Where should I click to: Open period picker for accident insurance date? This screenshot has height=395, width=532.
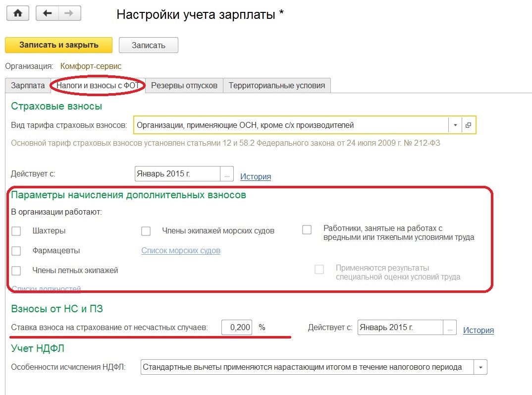coord(449,327)
